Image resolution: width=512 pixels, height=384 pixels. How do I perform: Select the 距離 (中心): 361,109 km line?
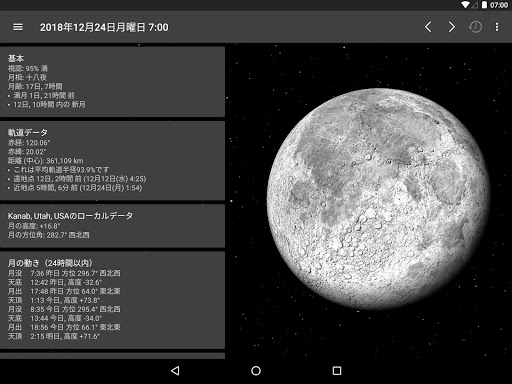point(46,161)
